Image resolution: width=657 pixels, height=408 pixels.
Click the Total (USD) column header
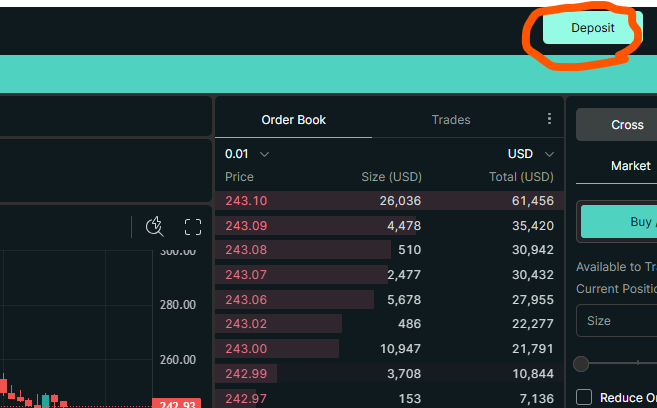click(520, 177)
